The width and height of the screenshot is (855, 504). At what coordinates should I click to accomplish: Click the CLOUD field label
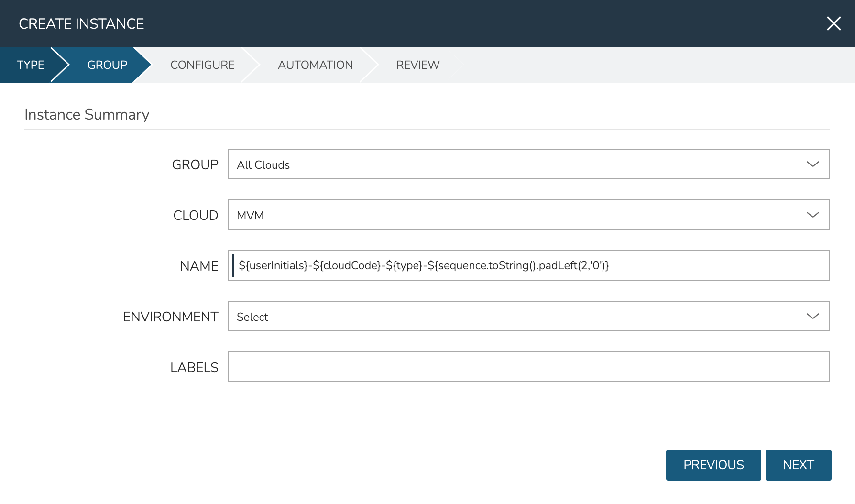[x=196, y=216]
